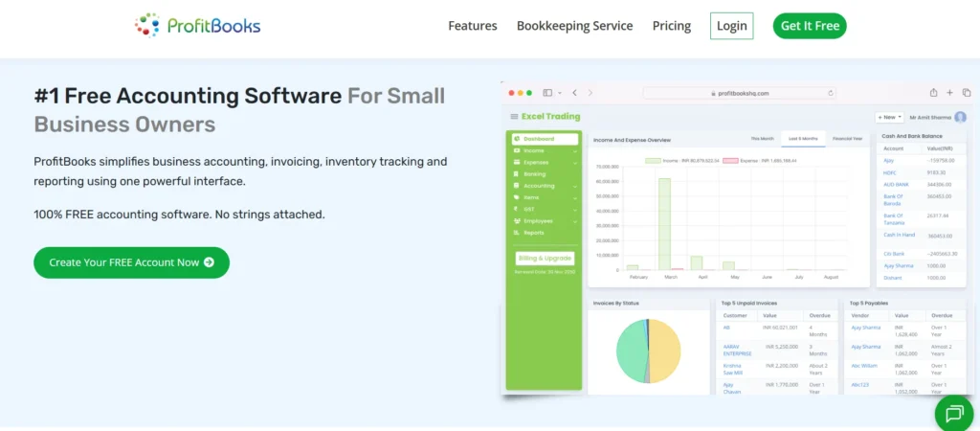This screenshot has width=980, height=431.
Task: Go to the Pricing page
Action: (x=671, y=26)
